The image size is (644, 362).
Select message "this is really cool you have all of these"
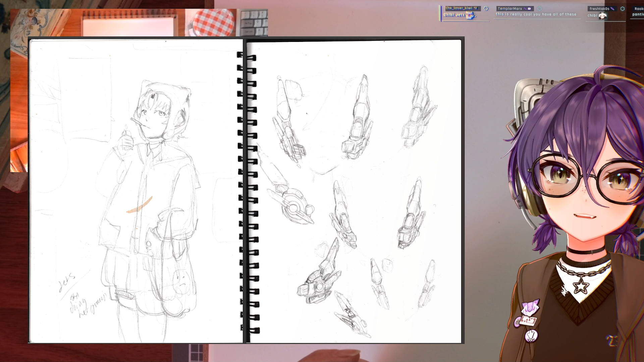click(536, 14)
